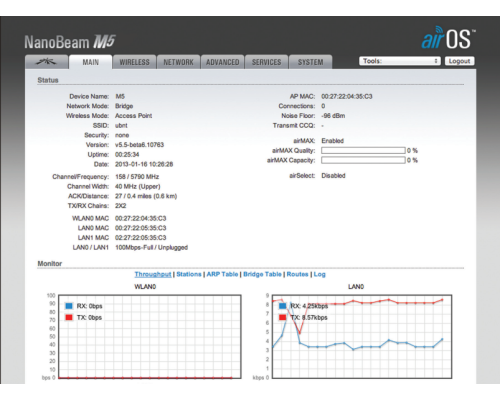View the Routes link
Viewport: 500px width, 400px height.
coord(297,274)
